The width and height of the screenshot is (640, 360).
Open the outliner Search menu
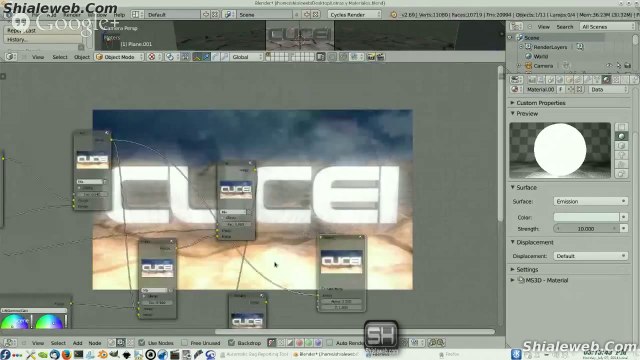(x=565, y=27)
